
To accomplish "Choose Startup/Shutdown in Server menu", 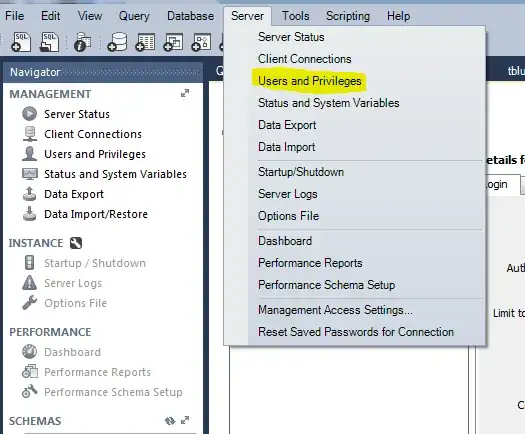I will (x=301, y=172).
